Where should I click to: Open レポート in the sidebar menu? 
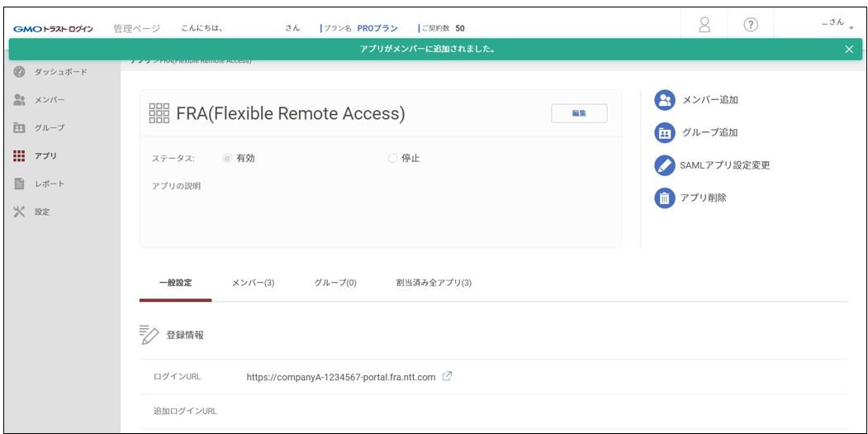click(x=50, y=184)
